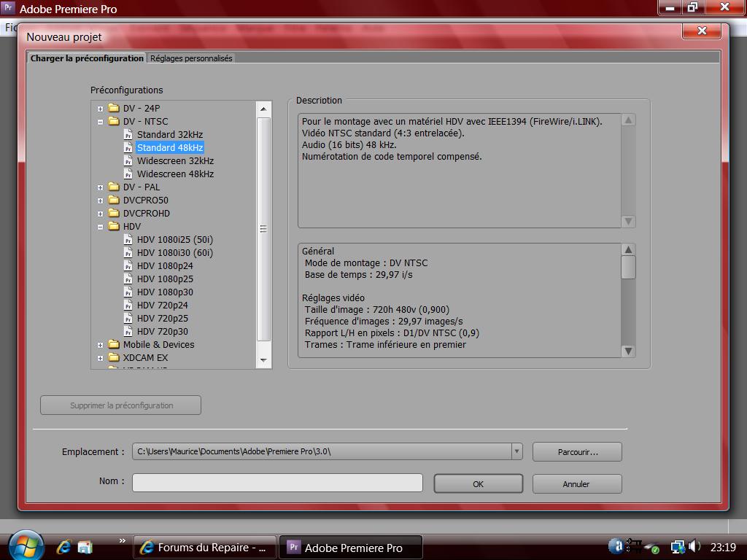Click the volume icon in system tray
This screenshot has height=560, width=747.
pos(694,546)
